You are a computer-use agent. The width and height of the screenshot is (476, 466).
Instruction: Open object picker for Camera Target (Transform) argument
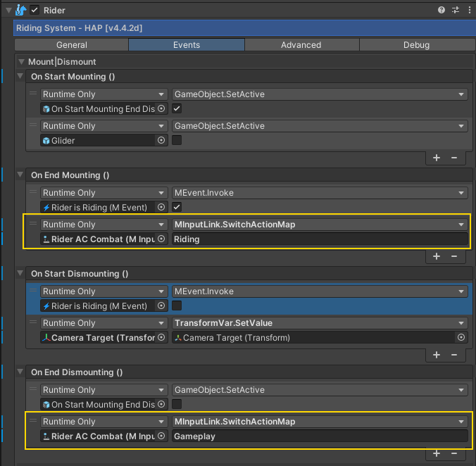pos(461,337)
